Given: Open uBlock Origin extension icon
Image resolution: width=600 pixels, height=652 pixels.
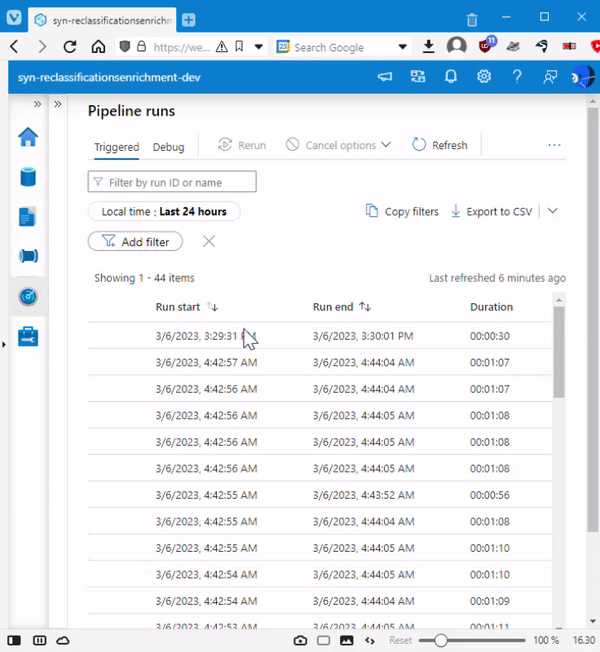Looking at the screenshot, I should (x=486, y=45).
